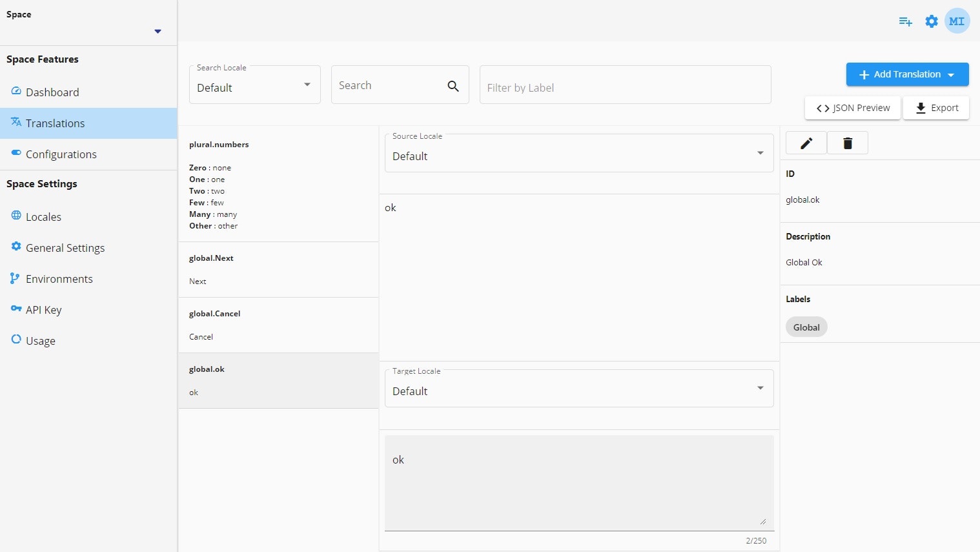Screen dimensions: 980x552
Task: Click the magnifier search icon
Action: click(x=453, y=86)
